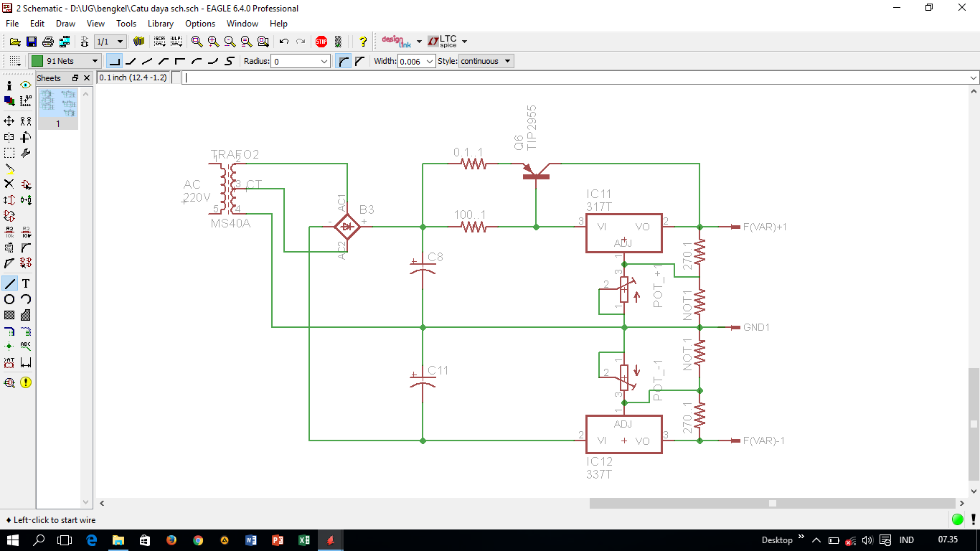Select the Add part tool
Screen dimensions: 980x551
point(26,184)
